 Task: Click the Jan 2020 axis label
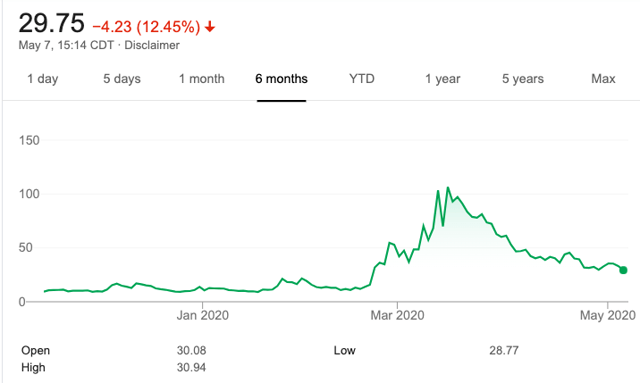202,315
